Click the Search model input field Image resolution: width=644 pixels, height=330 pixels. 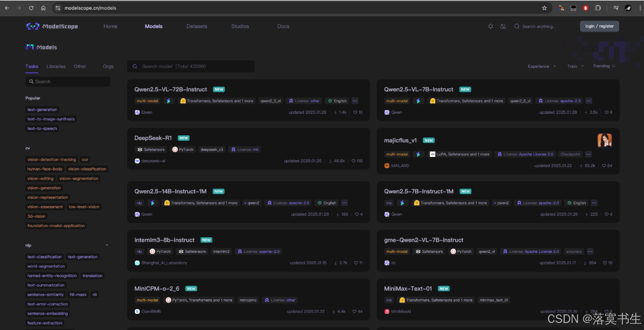[190, 66]
